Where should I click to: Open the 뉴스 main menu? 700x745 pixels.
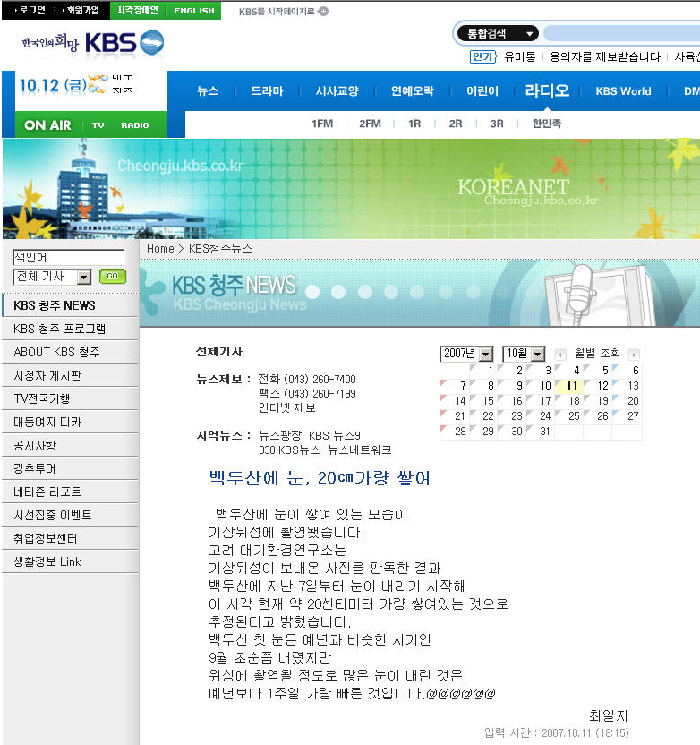click(208, 90)
